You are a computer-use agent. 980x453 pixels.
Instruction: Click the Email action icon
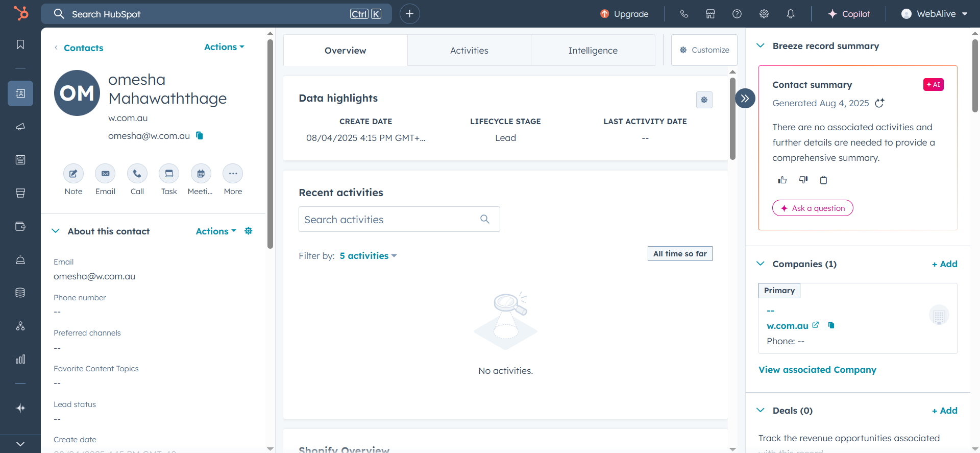105,174
